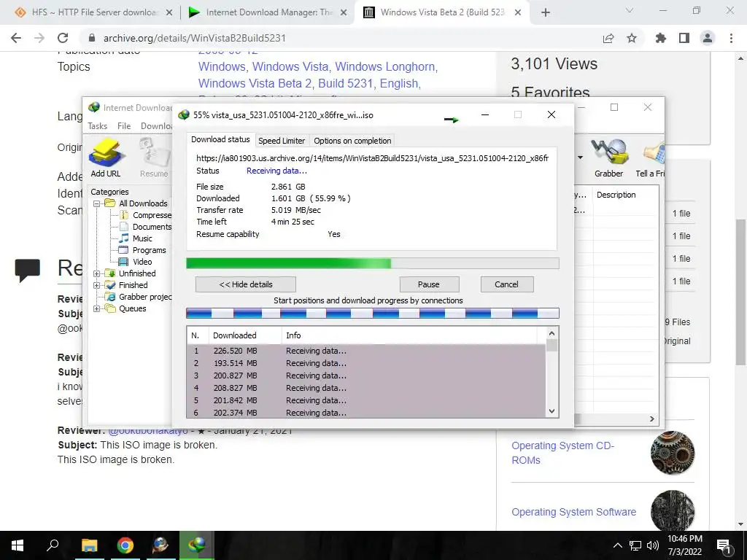Click the Downloaded column header

click(x=245, y=335)
